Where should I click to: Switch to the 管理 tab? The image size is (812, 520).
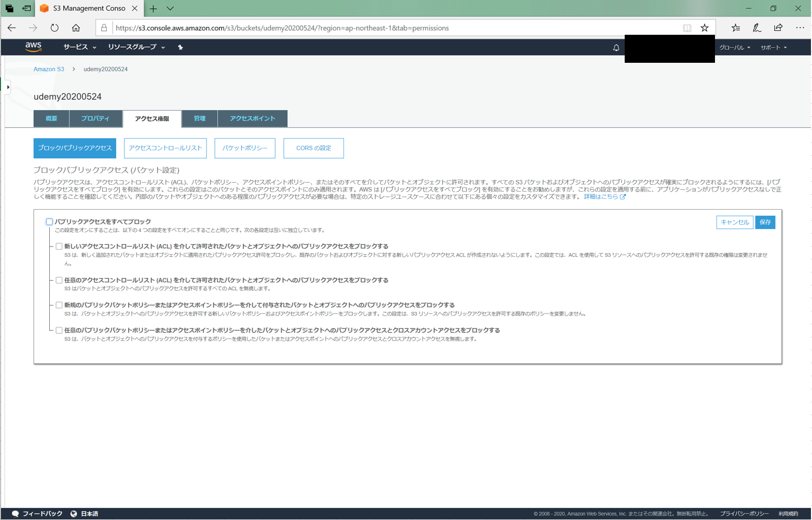[x=200, y=119]
